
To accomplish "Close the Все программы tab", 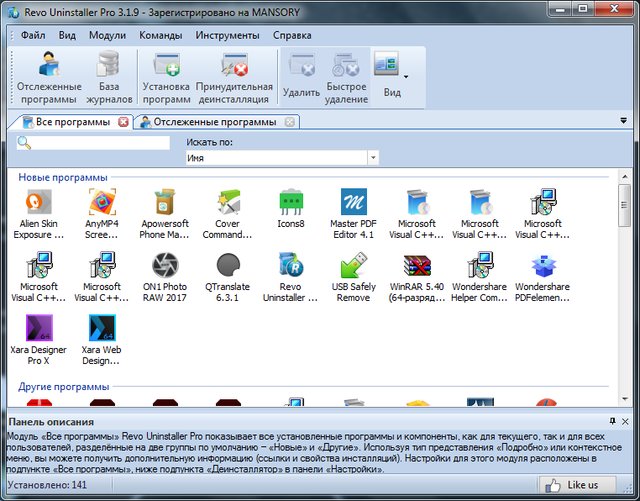I will coord(123,122).
